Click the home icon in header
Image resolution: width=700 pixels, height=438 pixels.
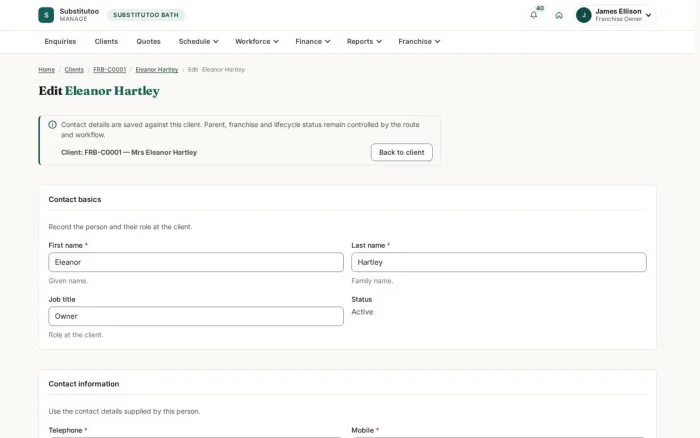point(559,15)
